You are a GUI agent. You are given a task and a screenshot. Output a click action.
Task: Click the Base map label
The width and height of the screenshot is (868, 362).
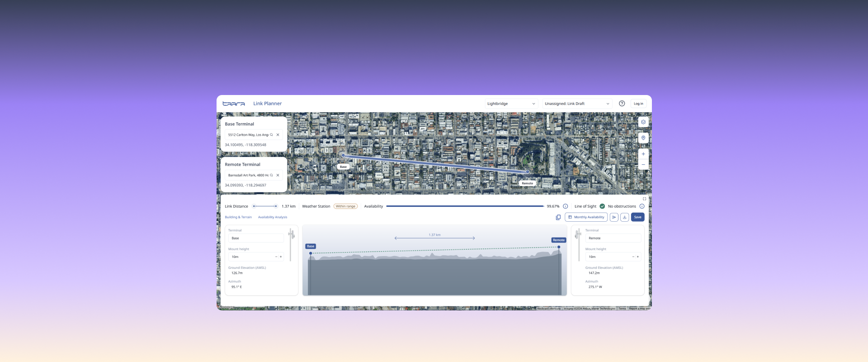pyautogui.click(x=343, y=167)
